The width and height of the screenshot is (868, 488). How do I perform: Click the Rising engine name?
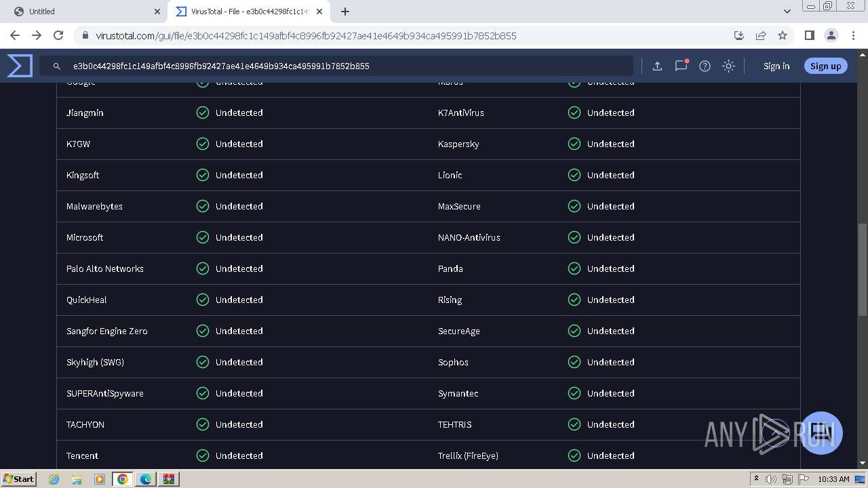[x=450, y=300]
